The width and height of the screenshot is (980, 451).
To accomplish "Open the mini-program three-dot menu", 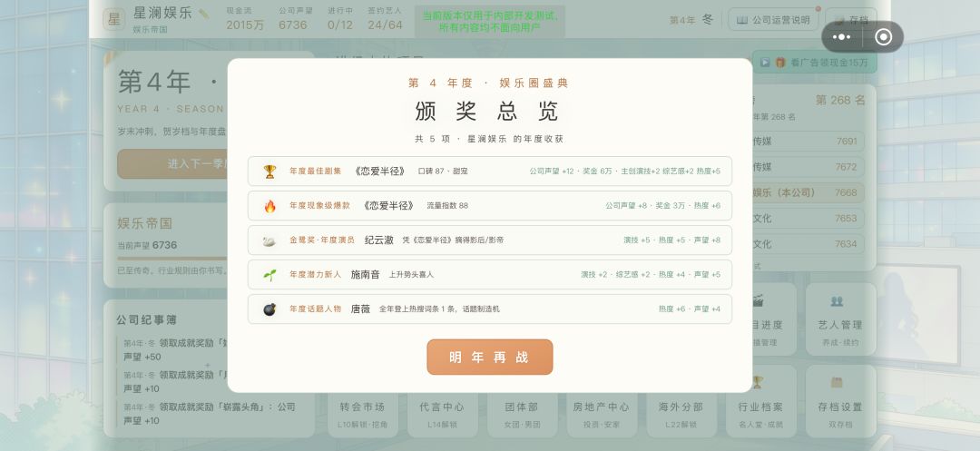I will coord(841,37).
